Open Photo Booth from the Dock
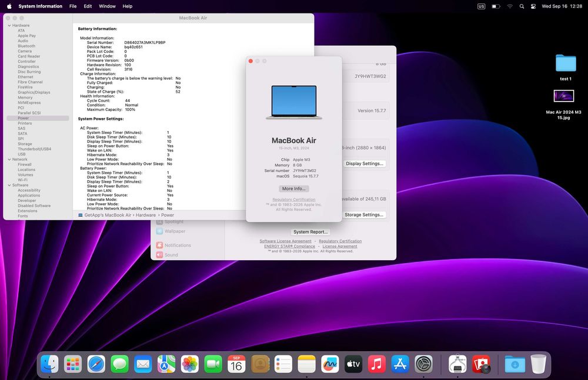Screen dimensions: 588x380 tap(481, 364)
